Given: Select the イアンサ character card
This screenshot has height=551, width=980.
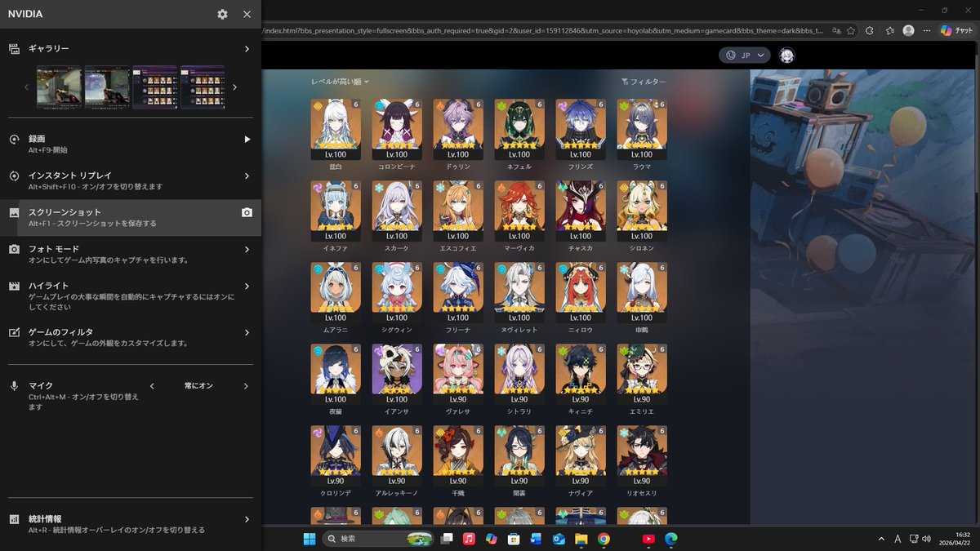Looking at the screenshot, I should click(x=397, y=375).
